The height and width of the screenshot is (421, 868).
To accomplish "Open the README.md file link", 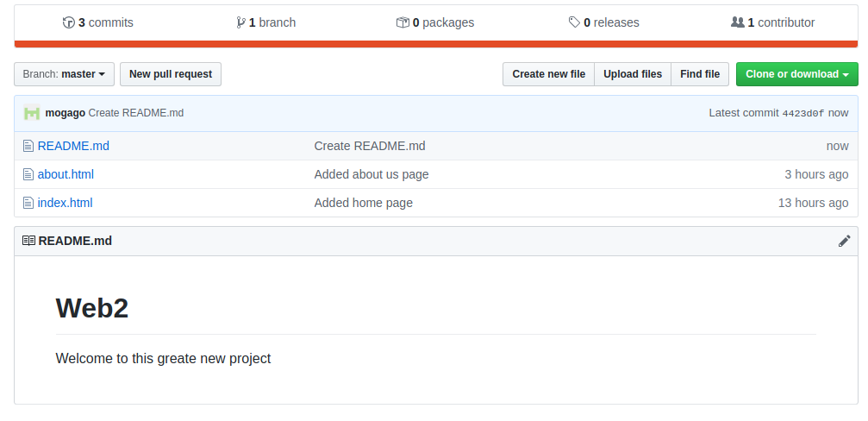I will point(73,147).
